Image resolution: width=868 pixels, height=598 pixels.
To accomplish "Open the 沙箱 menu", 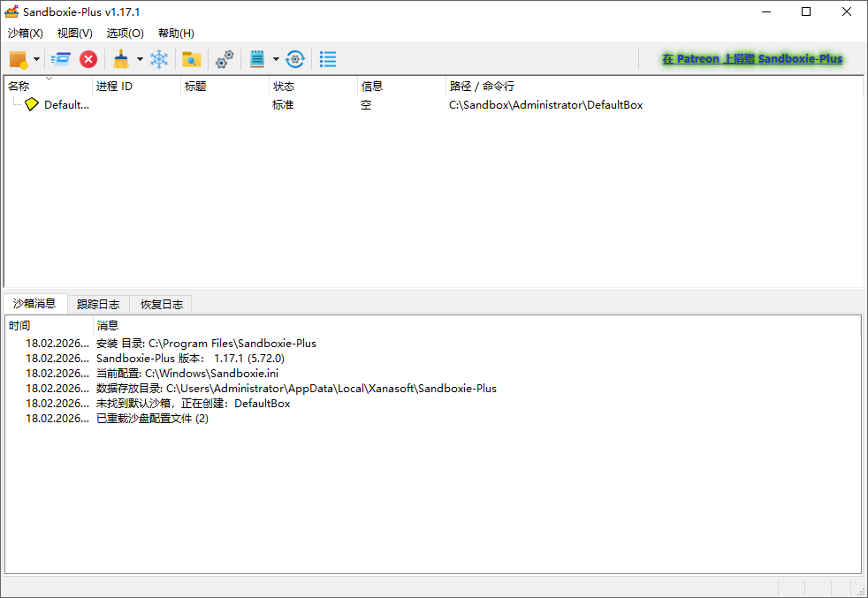I will [26, 33].
